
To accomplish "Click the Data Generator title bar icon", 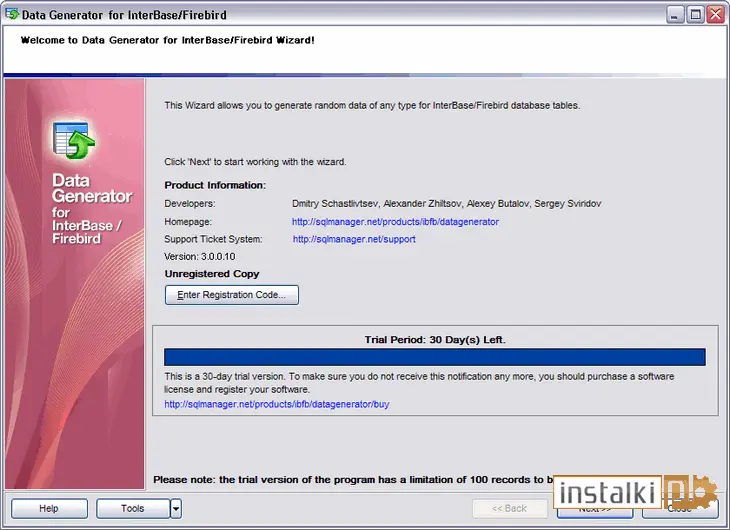I will 12,14.
